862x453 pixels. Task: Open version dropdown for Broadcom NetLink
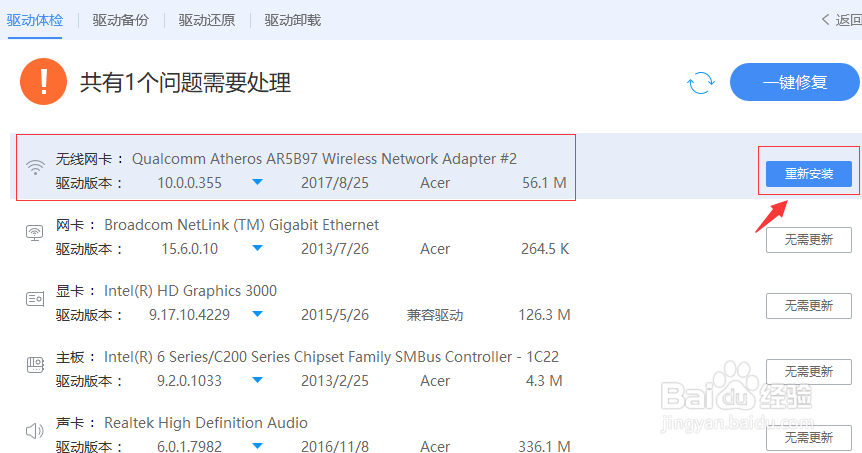(257, 249)
